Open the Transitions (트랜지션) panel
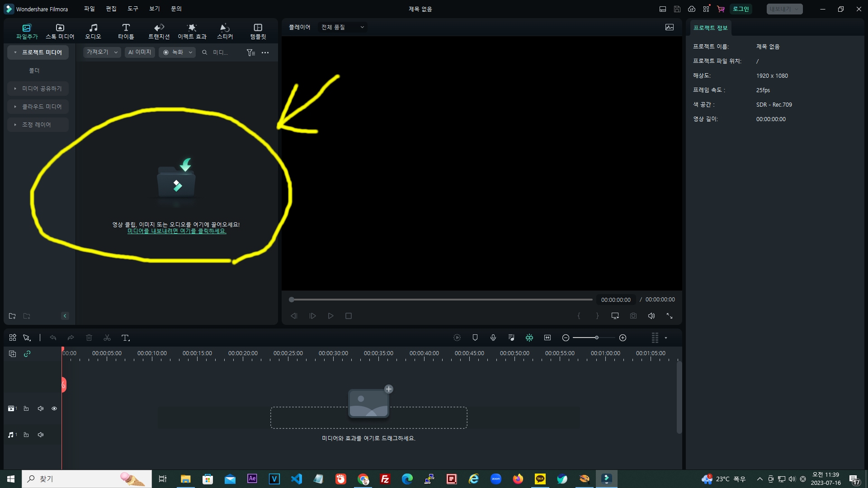 [x=159, y=31]
